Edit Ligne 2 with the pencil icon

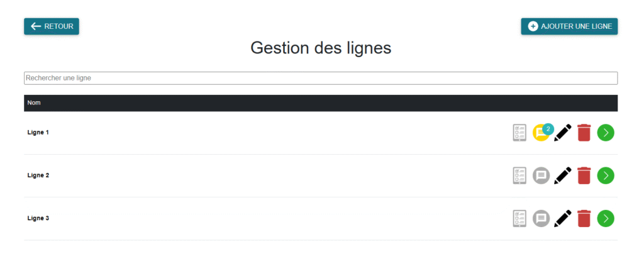(563, 175)
